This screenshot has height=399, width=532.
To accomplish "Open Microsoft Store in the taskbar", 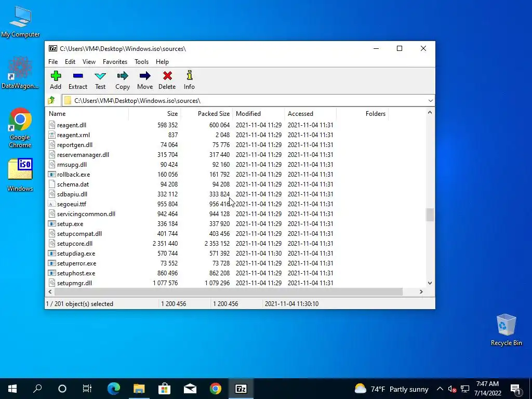I will click(164, 389).
